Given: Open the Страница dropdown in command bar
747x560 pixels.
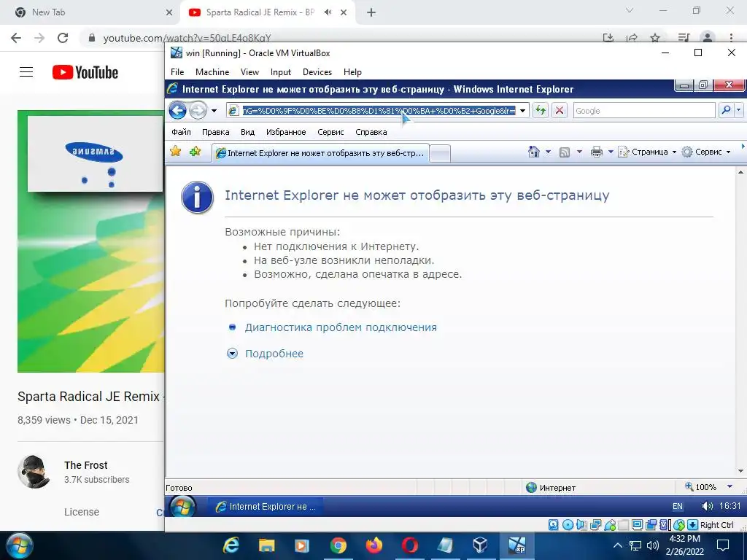Looking at the screenshot, I should [647, 152].
